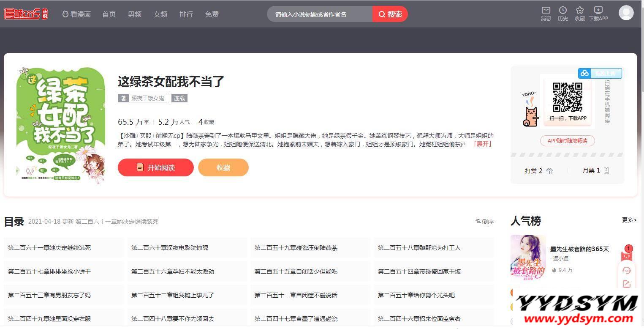Open the 男频 menu item
The image size is (644, 329).
[x=134, y=14]
